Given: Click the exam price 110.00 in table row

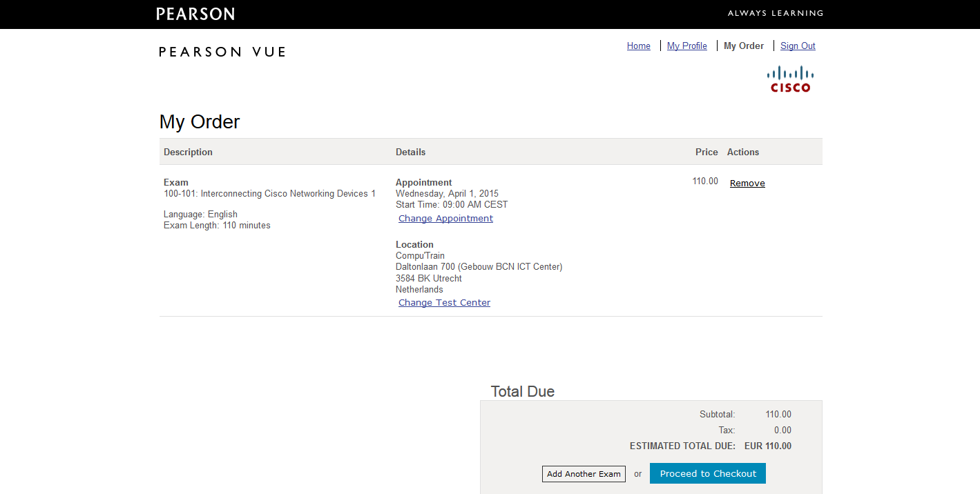Looking at the screenshot, I should 705,181.
